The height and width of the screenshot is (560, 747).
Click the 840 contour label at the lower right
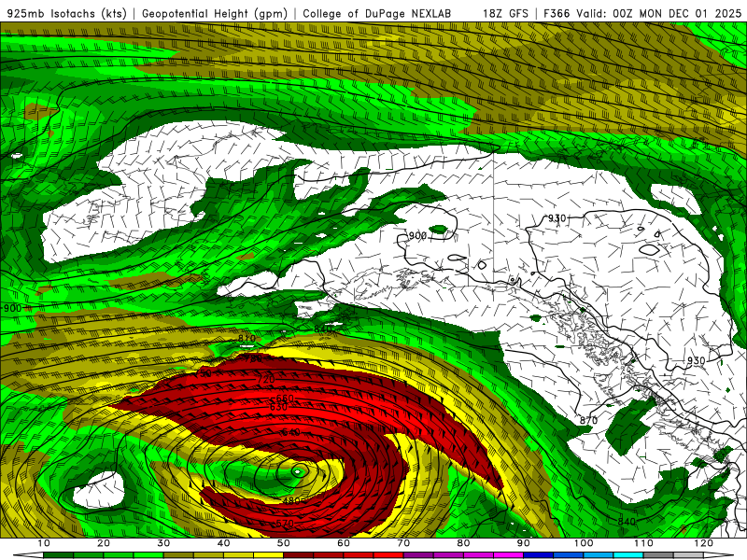click(x=627, y=522)
